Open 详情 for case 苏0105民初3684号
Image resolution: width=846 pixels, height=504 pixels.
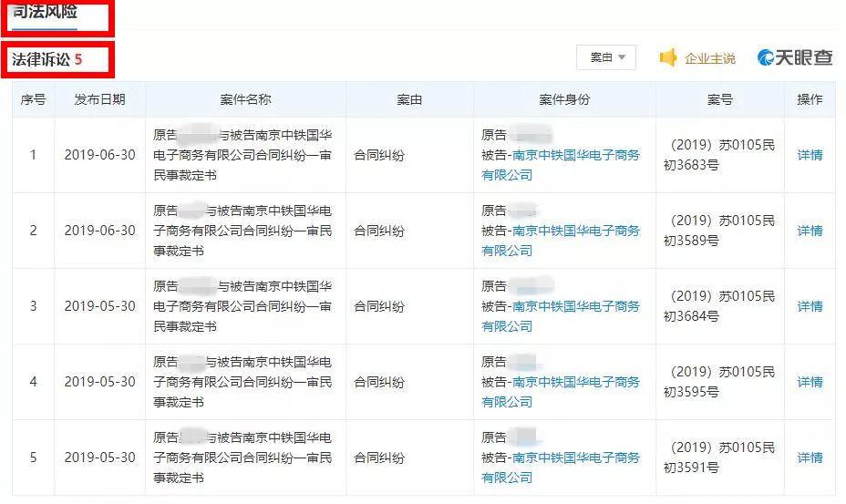[x=810, y=306]
